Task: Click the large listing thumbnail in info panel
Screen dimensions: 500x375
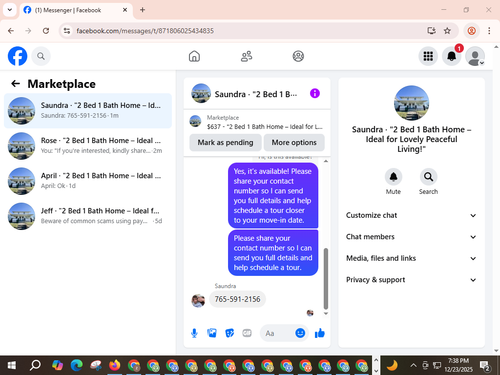Action: click(x=411, y=103)
